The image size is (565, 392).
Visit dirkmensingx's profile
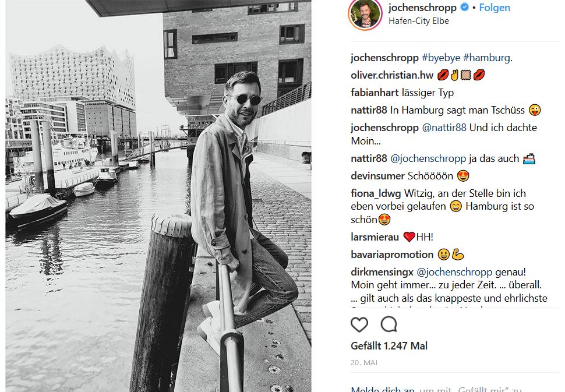[x=382, y=272]
